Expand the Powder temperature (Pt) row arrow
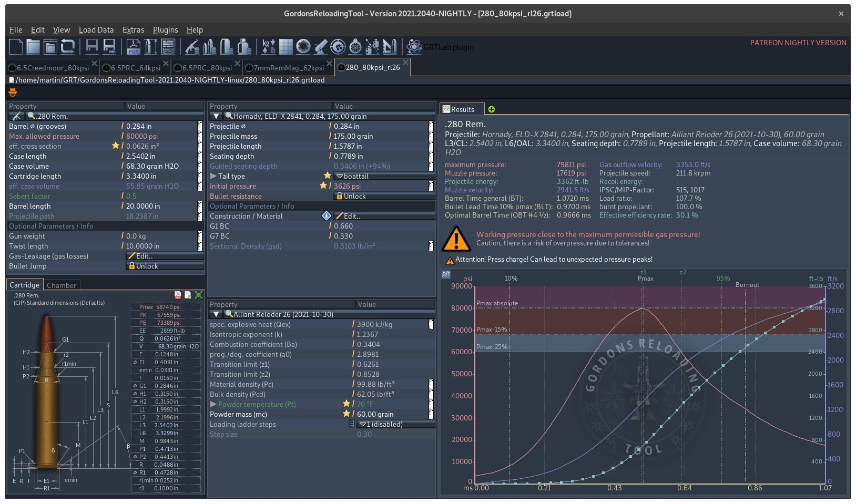The image size is (856, 504). coord(213,404)
